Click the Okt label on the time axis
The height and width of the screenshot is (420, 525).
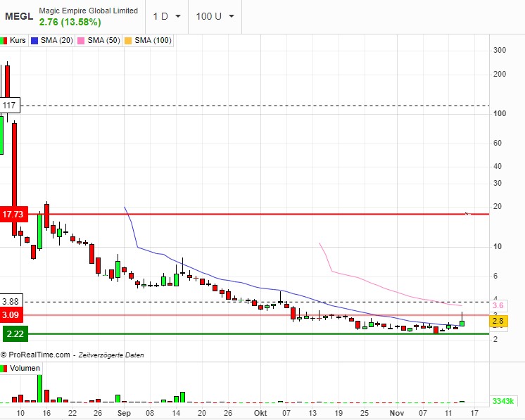coord(260,413)
